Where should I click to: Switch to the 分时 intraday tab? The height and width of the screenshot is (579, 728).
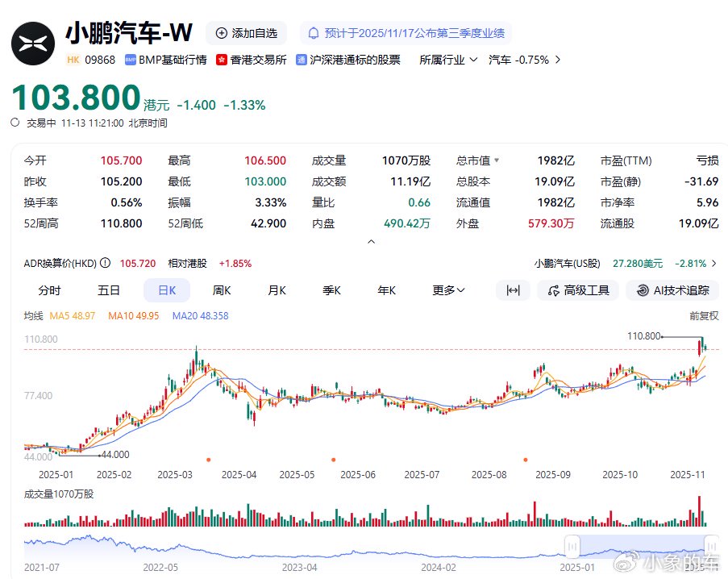[x=50, y=290]
